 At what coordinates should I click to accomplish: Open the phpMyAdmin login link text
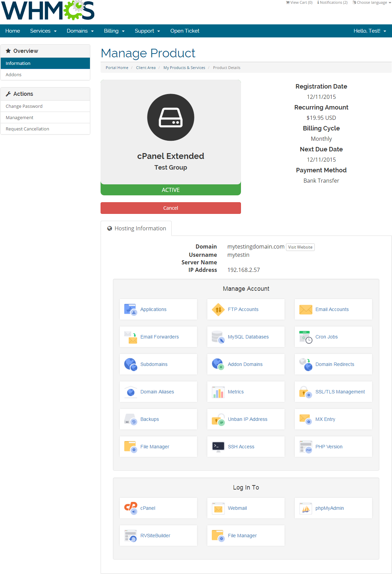point(330,508)
